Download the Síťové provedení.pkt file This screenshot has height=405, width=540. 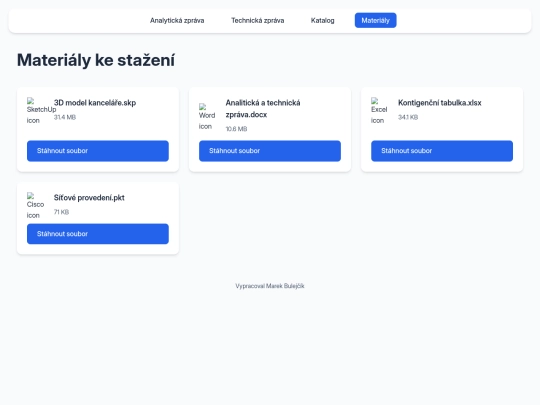coord(98,234)
